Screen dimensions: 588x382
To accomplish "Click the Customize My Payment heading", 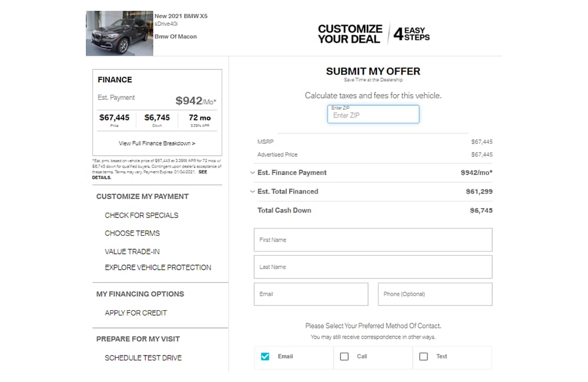I will [142, 196].
